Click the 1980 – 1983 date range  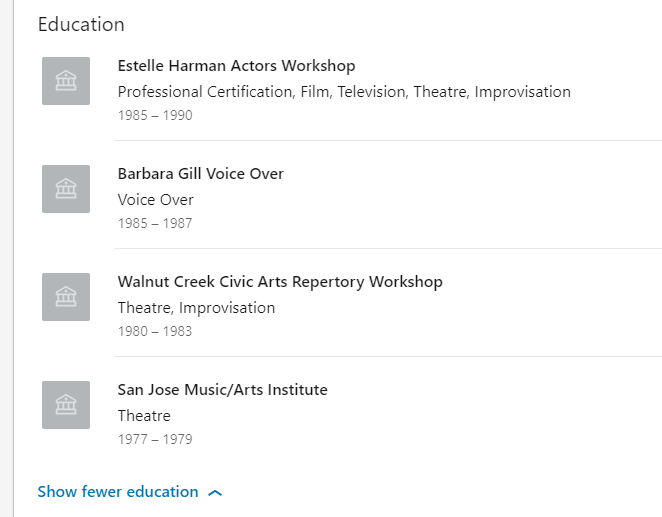[155, 331]
